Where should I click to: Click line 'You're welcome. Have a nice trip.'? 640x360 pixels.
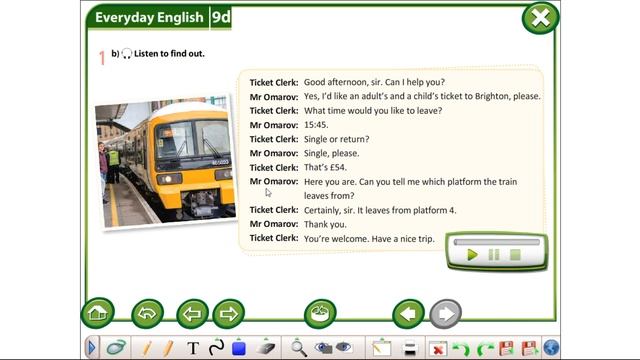pyautogui.click(x=369, y=239)
